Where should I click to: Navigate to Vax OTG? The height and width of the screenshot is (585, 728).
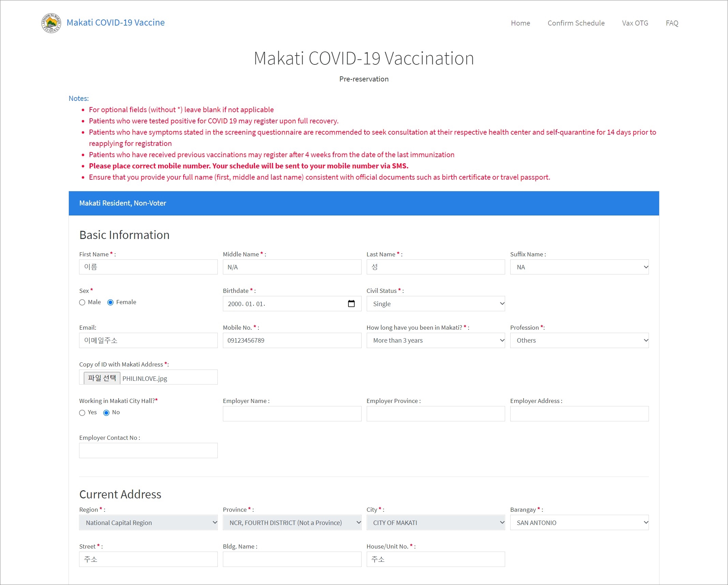coord(635,23)
